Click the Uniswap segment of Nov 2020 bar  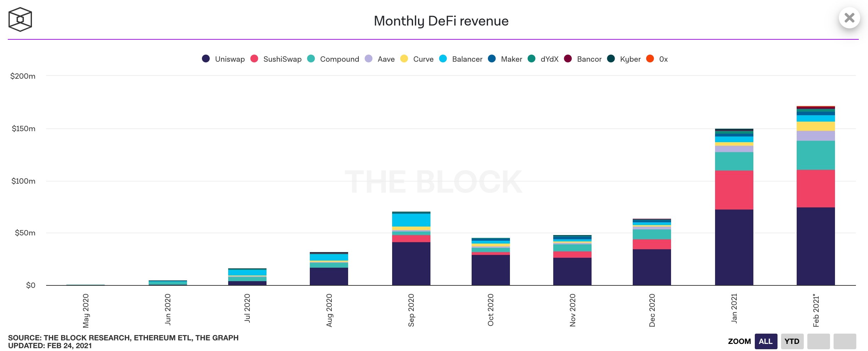(572, 271)
